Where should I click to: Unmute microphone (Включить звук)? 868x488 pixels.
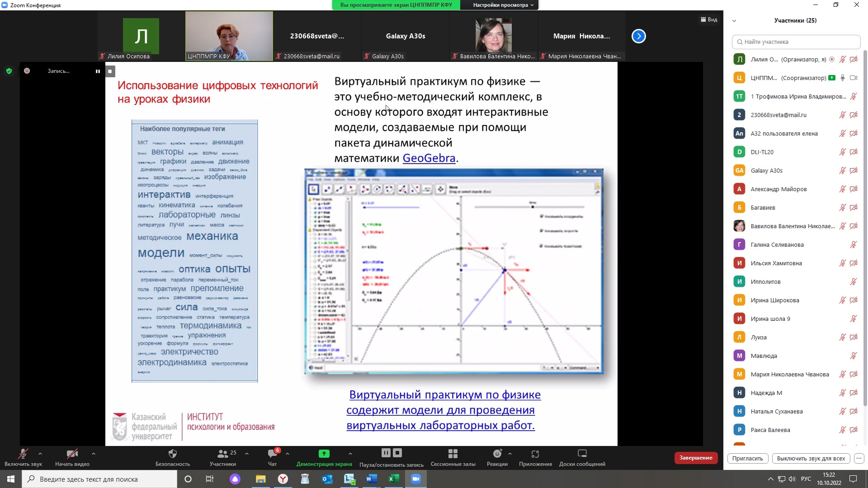23,454
